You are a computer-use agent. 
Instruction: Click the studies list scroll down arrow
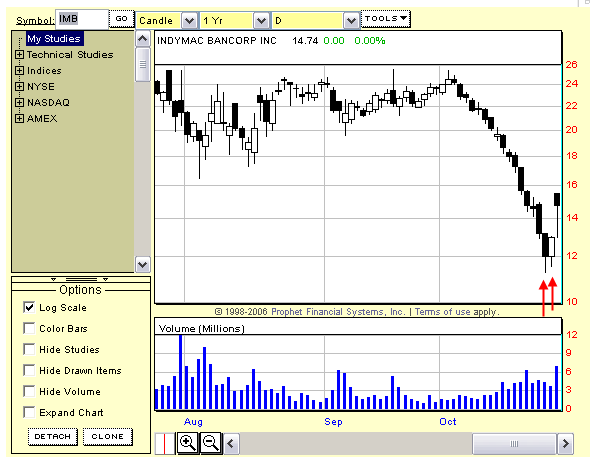pyautogui.click(x=143, y=264)
